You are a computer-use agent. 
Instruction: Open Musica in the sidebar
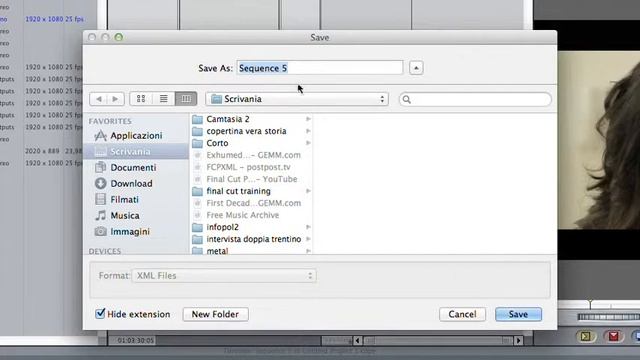pos(136,215)
